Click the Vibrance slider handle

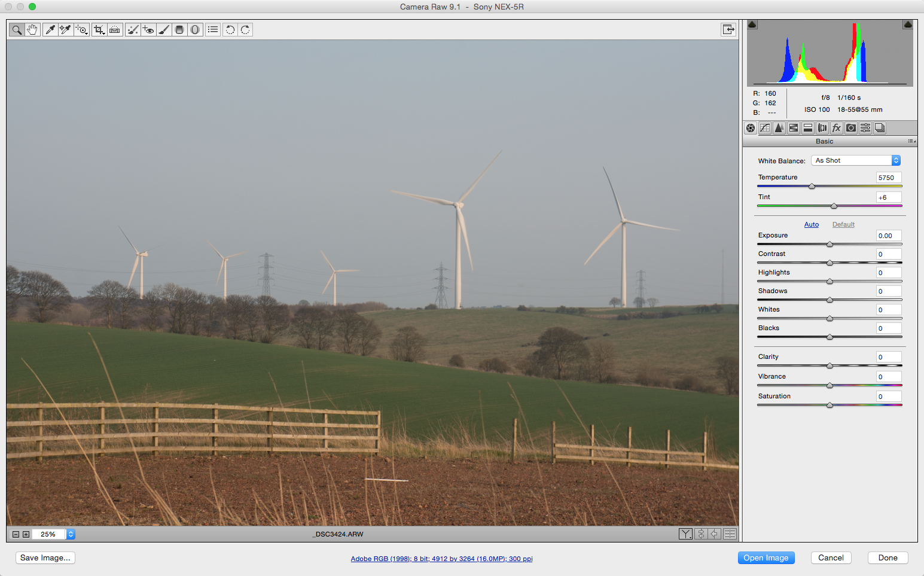tap(830, 386)
